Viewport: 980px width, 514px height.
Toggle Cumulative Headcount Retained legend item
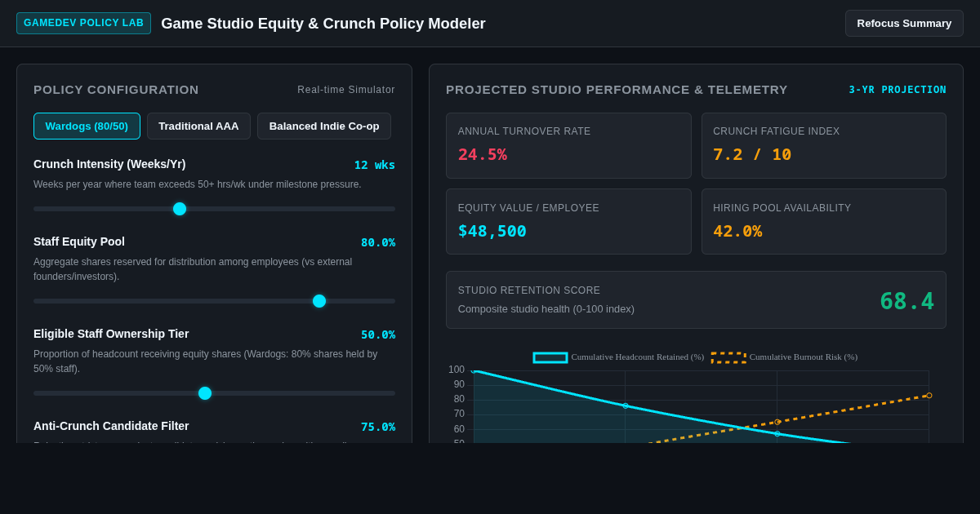[x=618, y=357]
